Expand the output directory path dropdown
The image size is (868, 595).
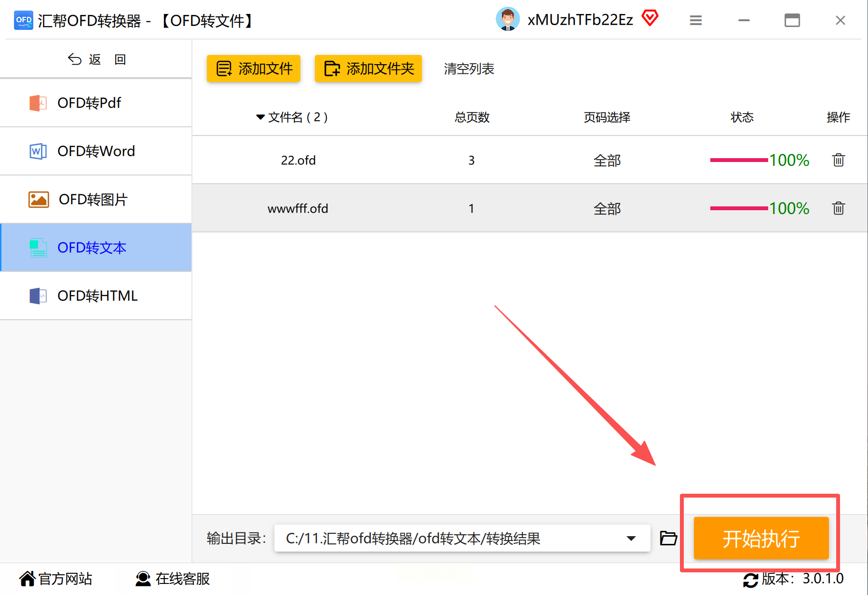point(631,538)
